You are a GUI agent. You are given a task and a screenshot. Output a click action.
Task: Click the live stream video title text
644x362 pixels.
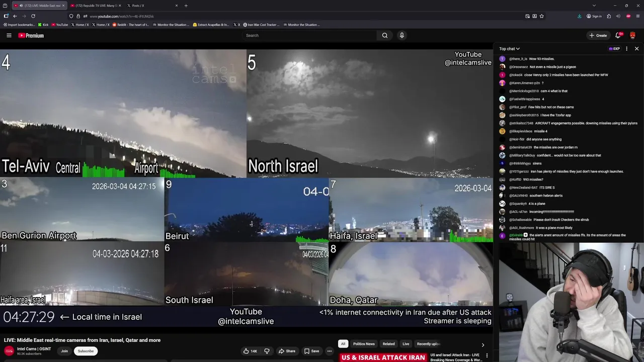(82, 340)
